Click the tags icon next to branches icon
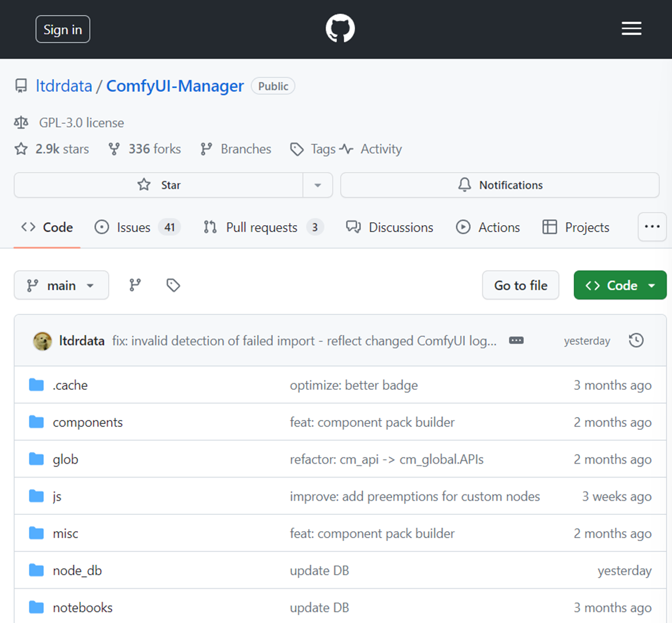 (x=173, y=286)
